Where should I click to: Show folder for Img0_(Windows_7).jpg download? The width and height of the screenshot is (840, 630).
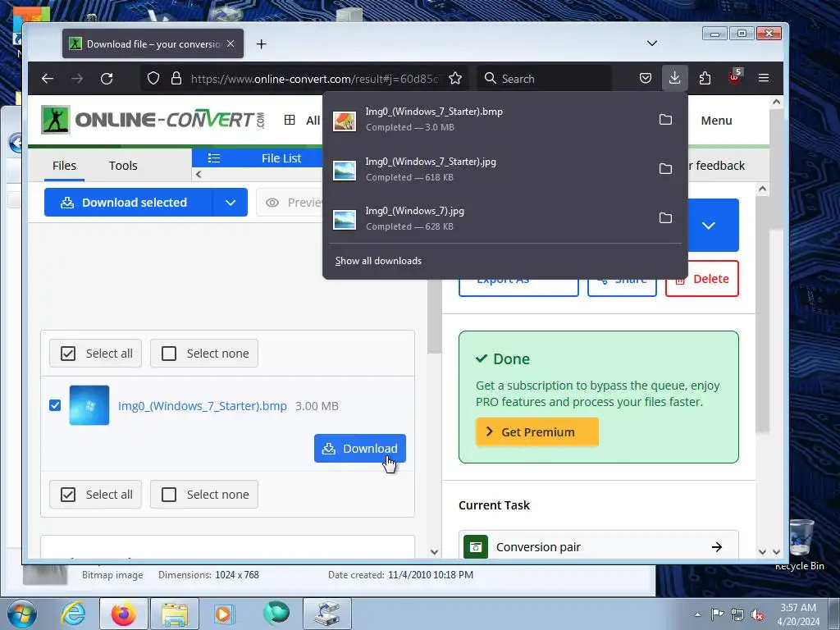tap(665, 218)
